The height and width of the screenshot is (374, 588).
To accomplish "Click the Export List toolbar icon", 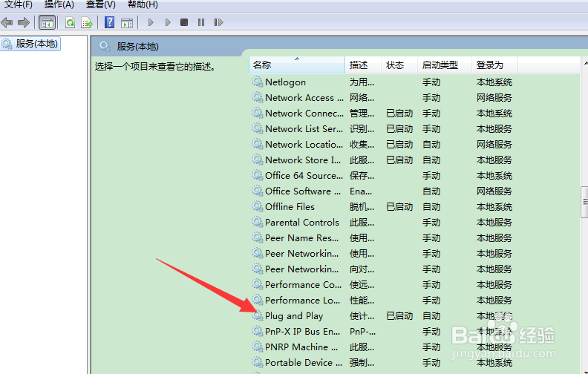I will coord(87,22).
